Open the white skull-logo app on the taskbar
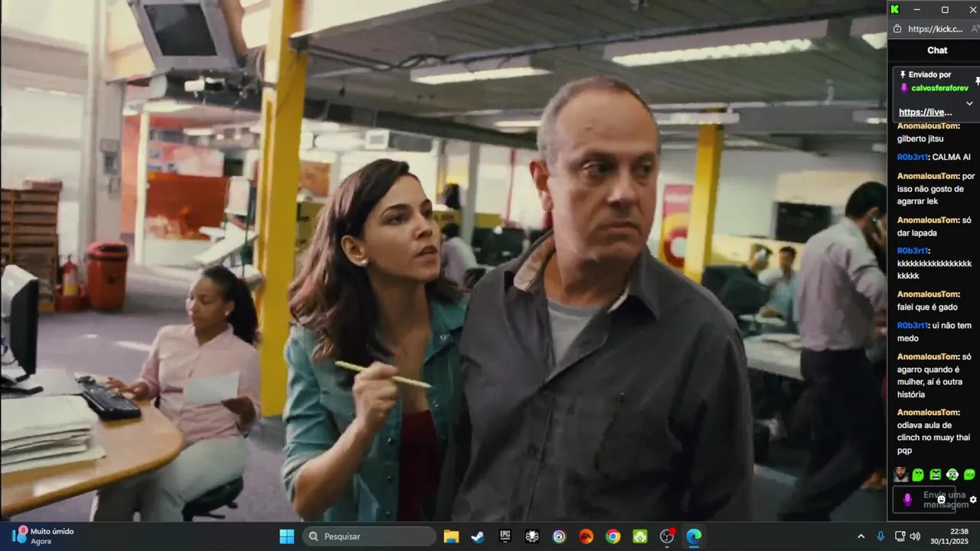Viewport: 980px width, 551px height. pos(532,536)
